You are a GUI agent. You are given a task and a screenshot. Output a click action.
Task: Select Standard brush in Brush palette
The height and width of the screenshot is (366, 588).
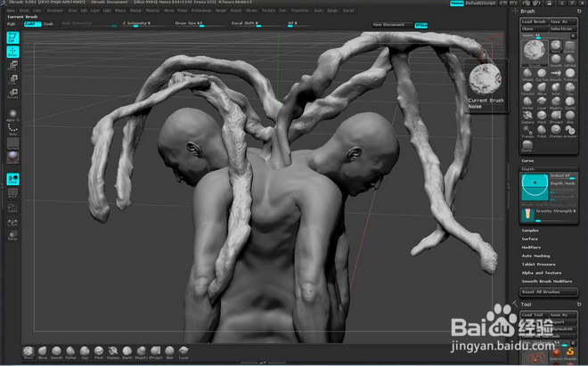point(556,131)
